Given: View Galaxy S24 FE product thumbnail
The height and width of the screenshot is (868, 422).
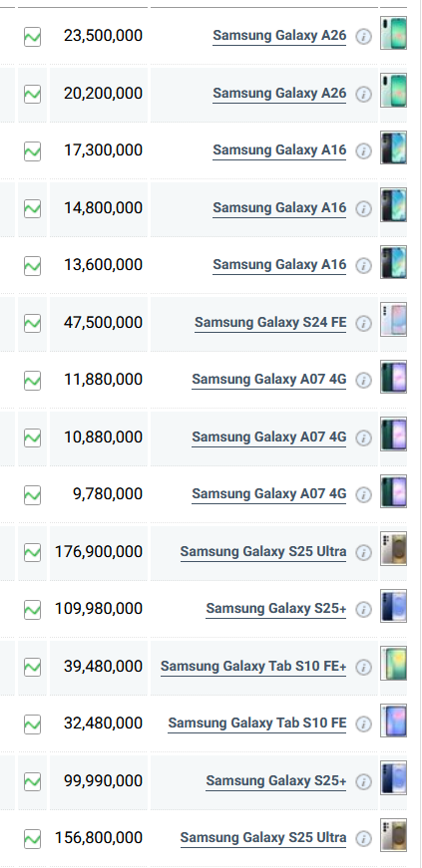Looking at the screenshot, I should tap(393, 320).
